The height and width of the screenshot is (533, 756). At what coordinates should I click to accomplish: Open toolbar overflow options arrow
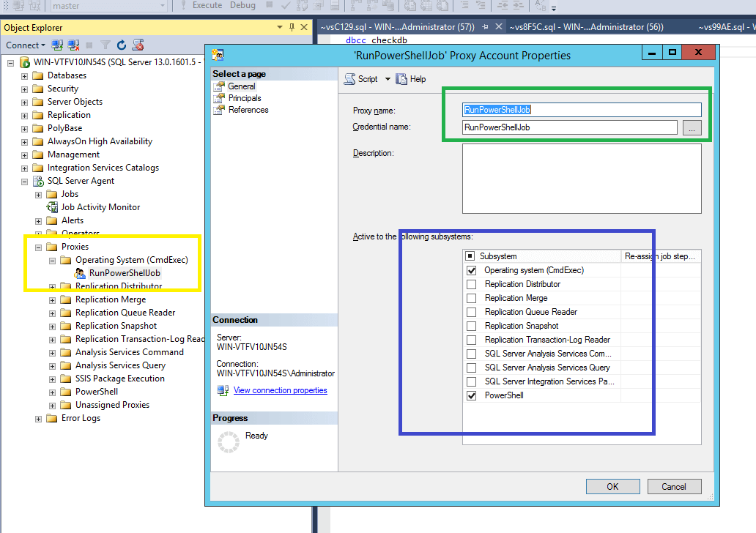click(554, 8)
